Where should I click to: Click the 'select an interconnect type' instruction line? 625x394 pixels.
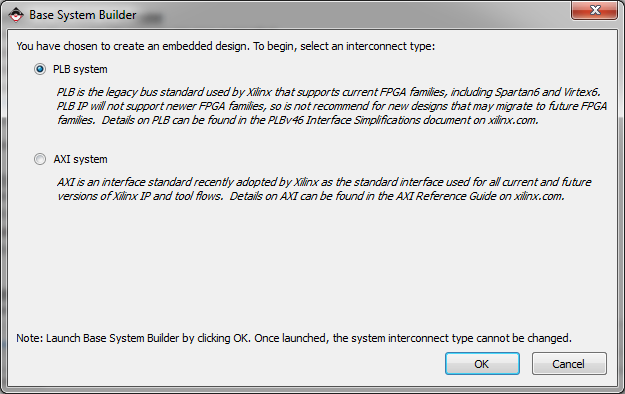coord(226,46)
